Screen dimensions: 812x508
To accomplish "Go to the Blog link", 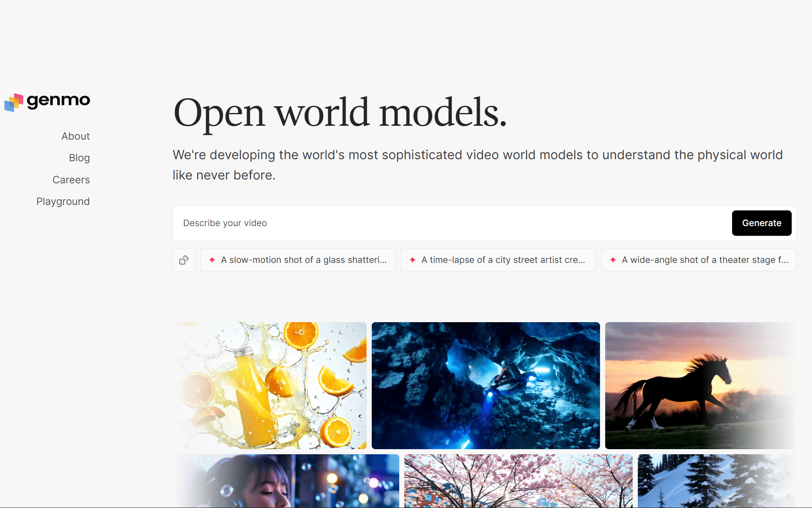I will [x=80, y=158].
